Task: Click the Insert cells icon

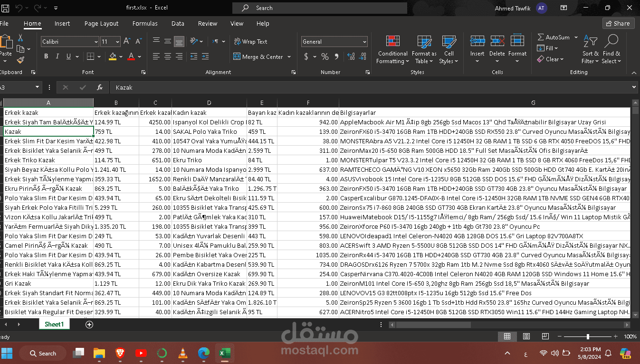Action: click(478, 41)
